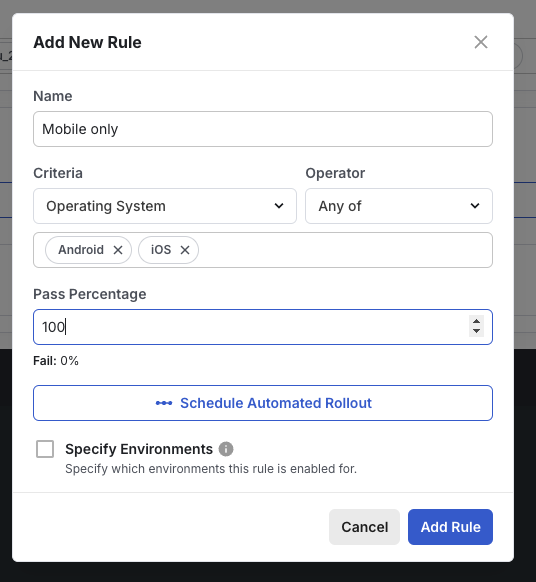Click the Add New Rule title

point(87,42)
